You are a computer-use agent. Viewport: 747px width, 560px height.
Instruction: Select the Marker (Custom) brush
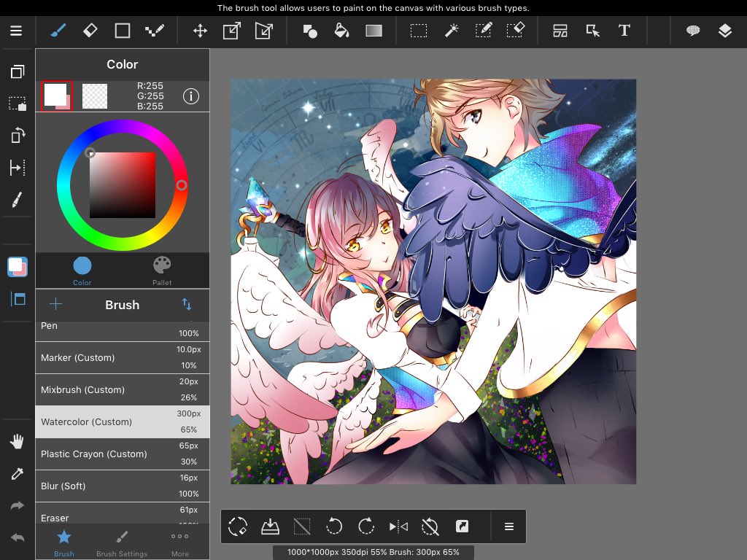coord(123,357)
